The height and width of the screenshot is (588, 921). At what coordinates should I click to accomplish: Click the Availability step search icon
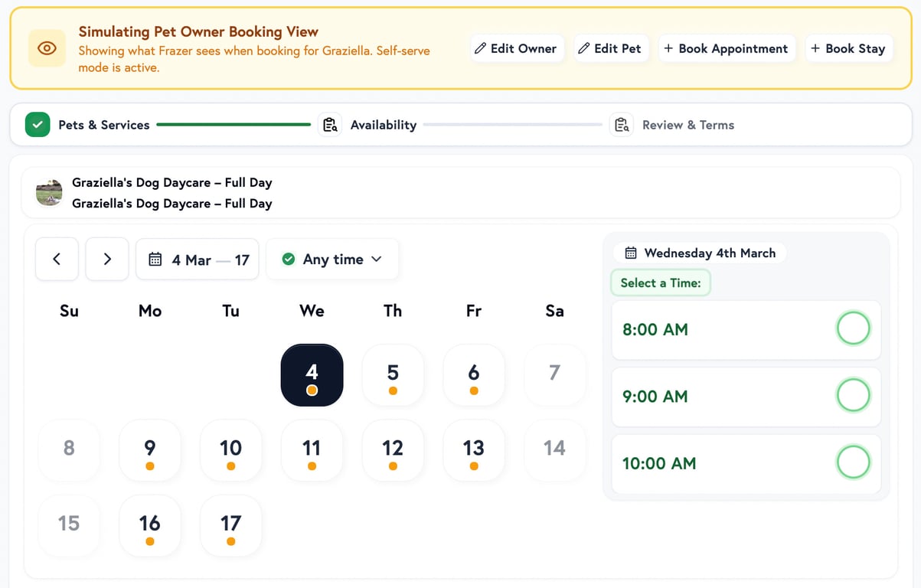pos(329,124)
